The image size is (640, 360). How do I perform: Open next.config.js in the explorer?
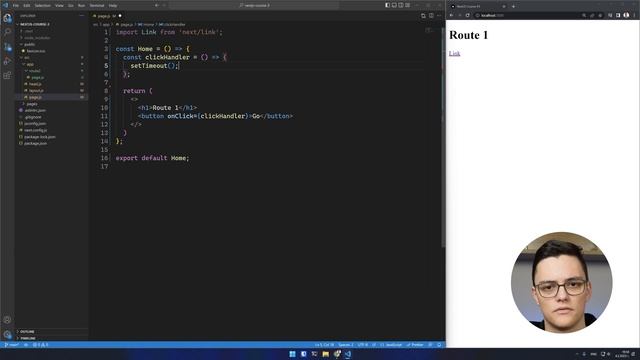[52, 130]
